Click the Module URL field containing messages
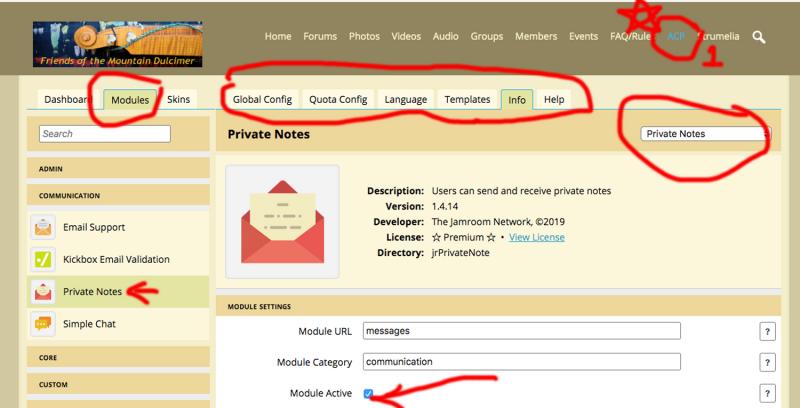Image resolution: width=800 pixels, height=408 pixels. (x=521, y=331)
